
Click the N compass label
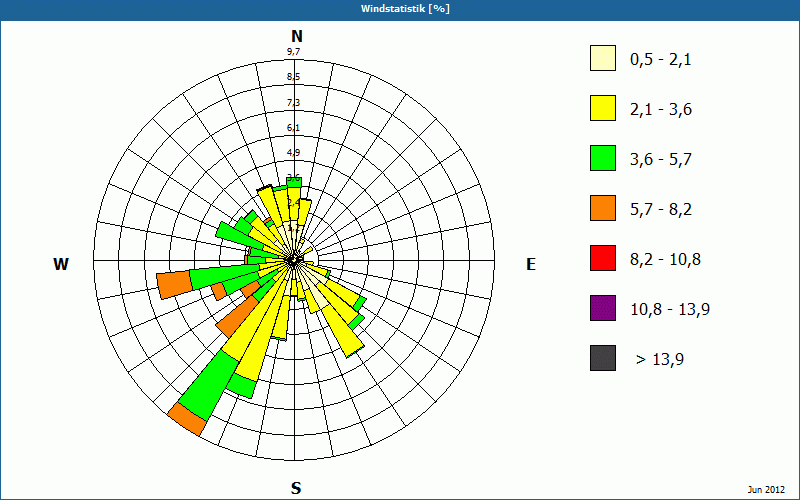click(296, 36)
